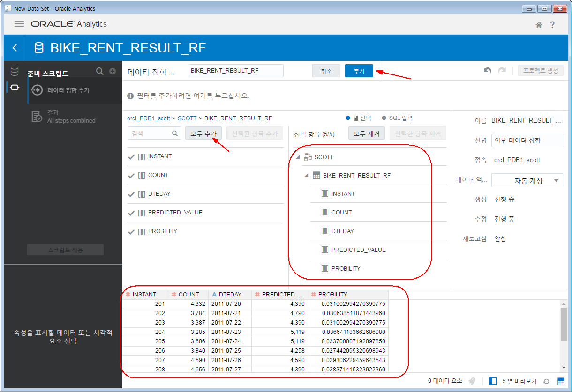572x392 pixels.
Task: Click the blue 추가 add button
Action: tap(359, 71)
